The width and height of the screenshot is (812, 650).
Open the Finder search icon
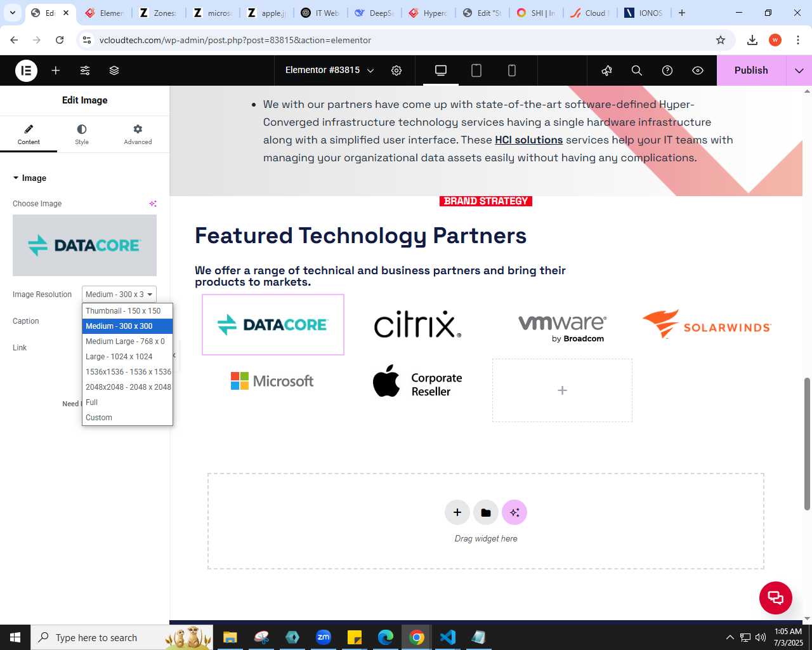click(637, 70)
